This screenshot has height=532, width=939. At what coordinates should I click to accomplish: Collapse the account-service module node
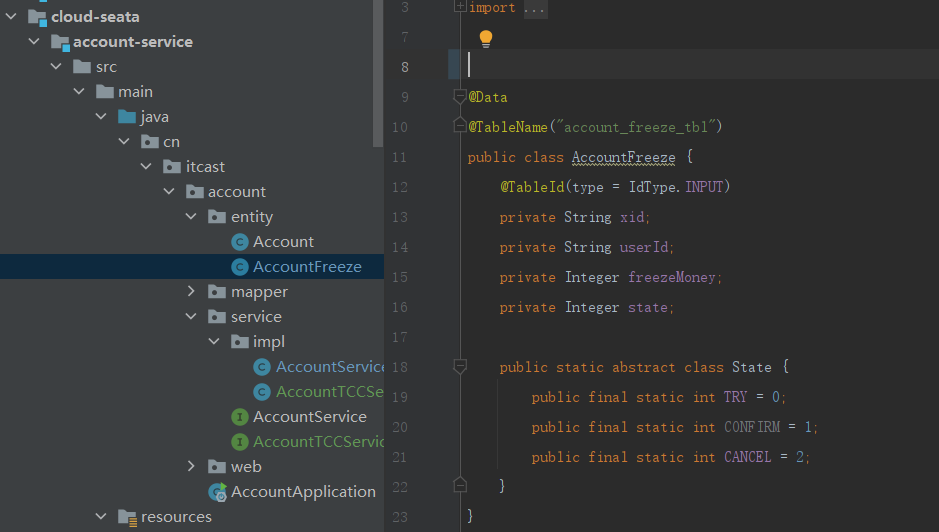point(34,41)
